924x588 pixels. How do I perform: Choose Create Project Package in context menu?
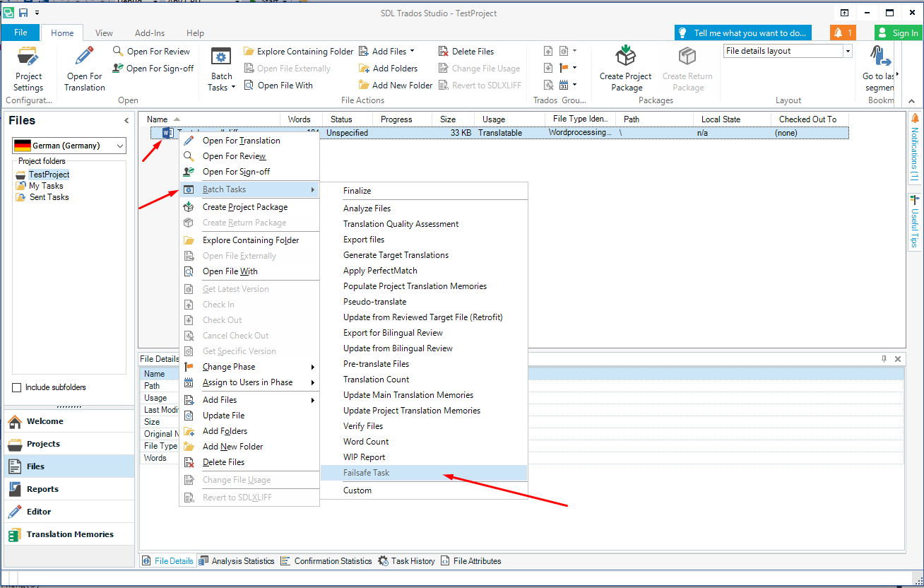click(249, 207)
